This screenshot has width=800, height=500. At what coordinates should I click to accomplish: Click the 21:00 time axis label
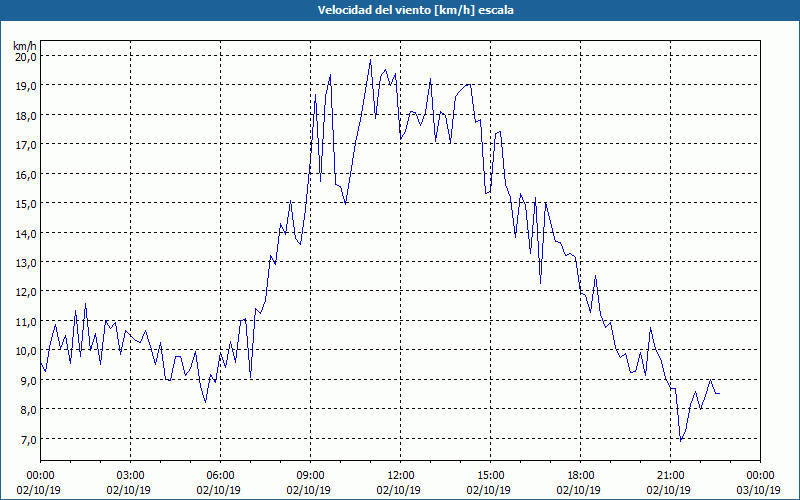(x=670, y=476)
